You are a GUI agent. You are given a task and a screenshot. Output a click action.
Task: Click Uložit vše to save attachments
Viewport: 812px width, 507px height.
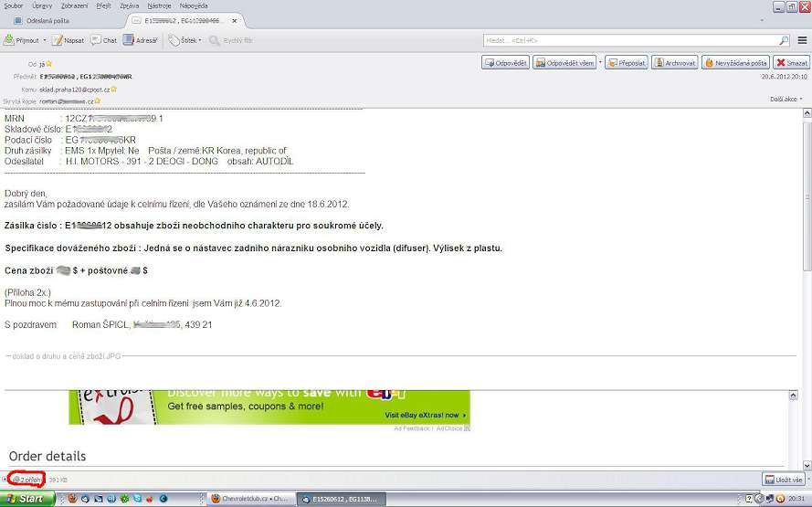[784, 479]
